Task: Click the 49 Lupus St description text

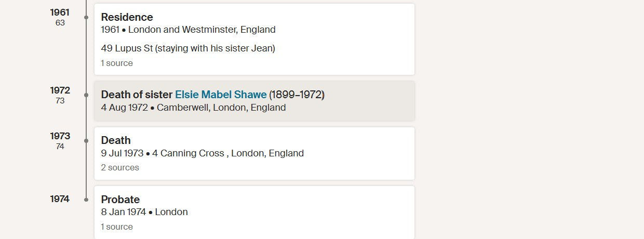Action: (188, 48)
